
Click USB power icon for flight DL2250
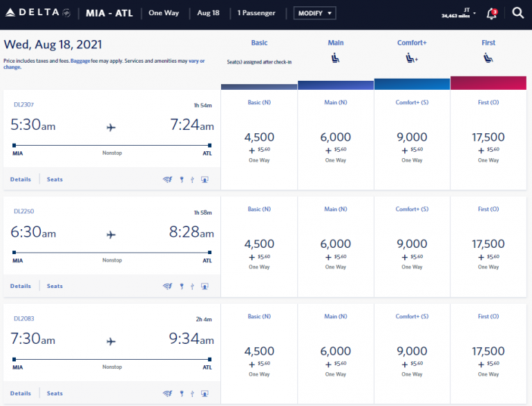[192, 286]
